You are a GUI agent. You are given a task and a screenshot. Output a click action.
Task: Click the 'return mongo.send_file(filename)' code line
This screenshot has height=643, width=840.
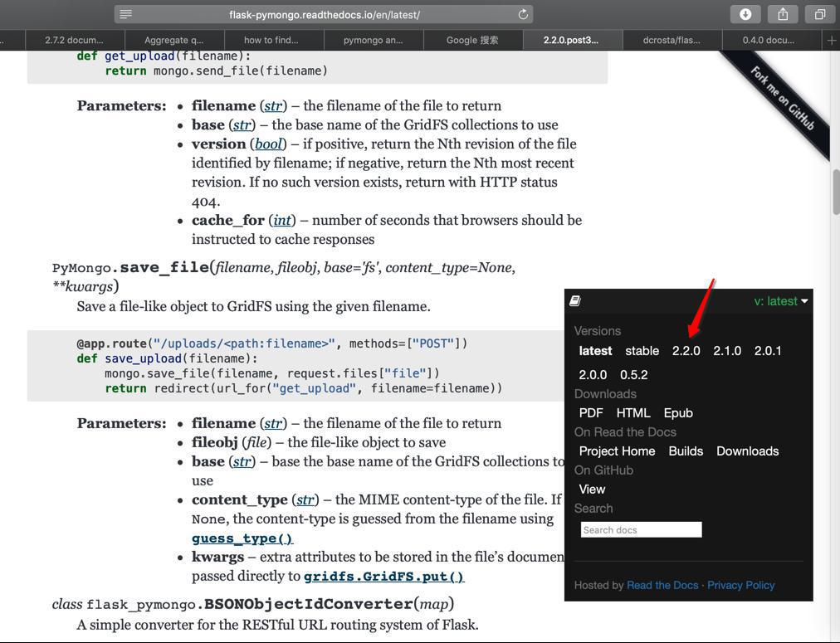[216, 71]
